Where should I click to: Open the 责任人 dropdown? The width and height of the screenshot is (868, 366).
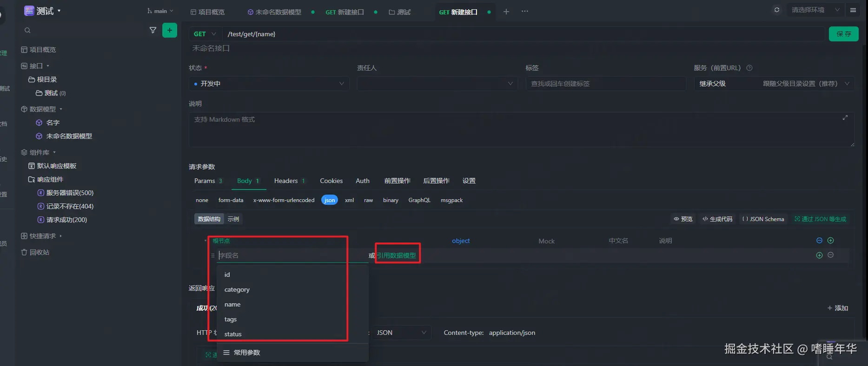click(x=437, y=84)
